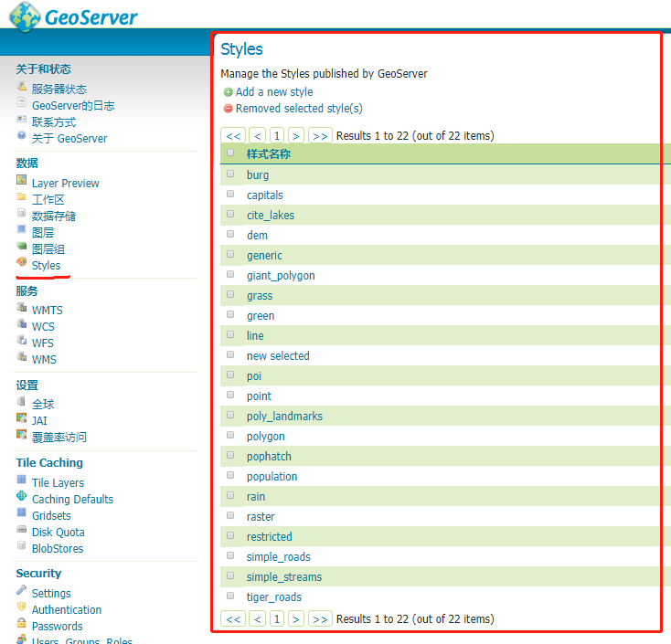
Task: Click the JAI settings icon
Action: pyautogui.click(x=21, y=417)
